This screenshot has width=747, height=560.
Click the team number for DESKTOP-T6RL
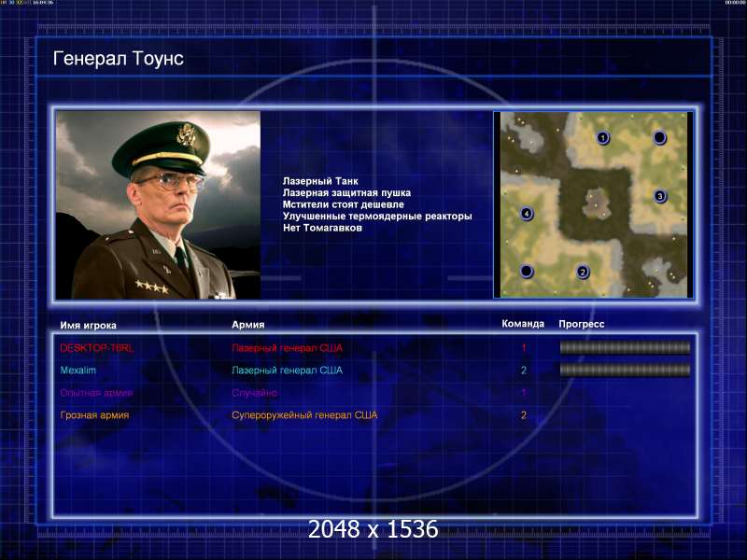(524, 347)
